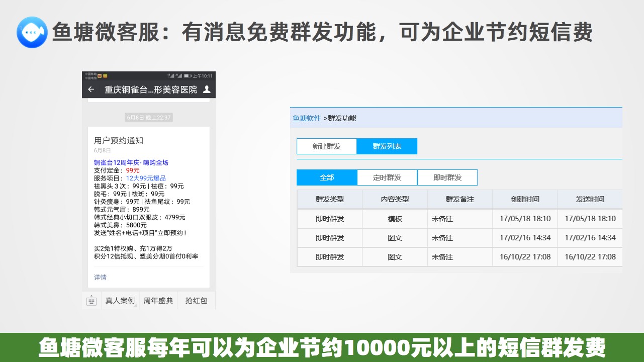Click 图文 cell in the 17/02/16 row
This screenshot has width=644, height=362.
tap(395, 238)
